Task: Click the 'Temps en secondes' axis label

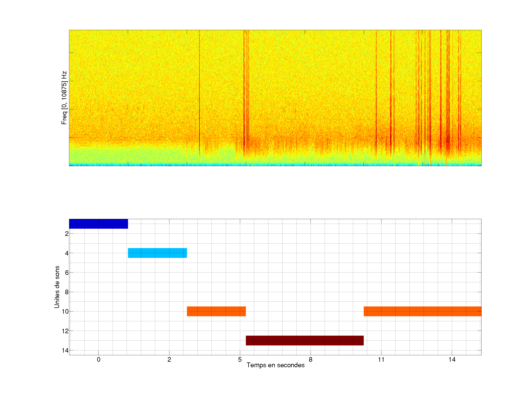Action: [275, 365]
